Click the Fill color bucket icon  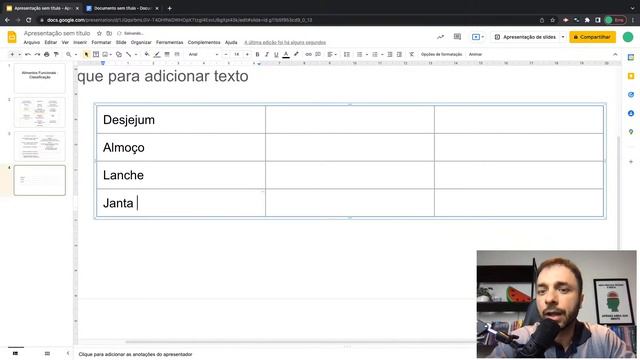pos(147,54)
